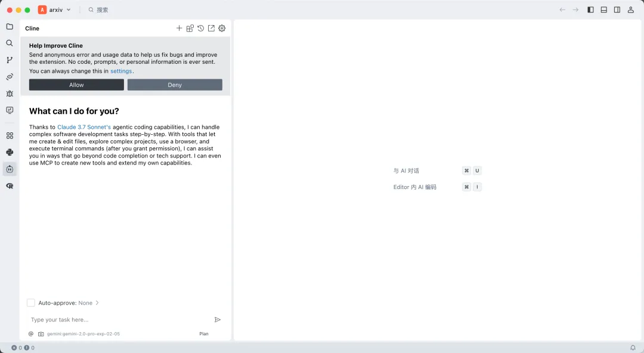The width and height of the screenshot is (644, 353).
Task: Open the Explorer folder icon in sidebar
Action: tap(10, 27)
